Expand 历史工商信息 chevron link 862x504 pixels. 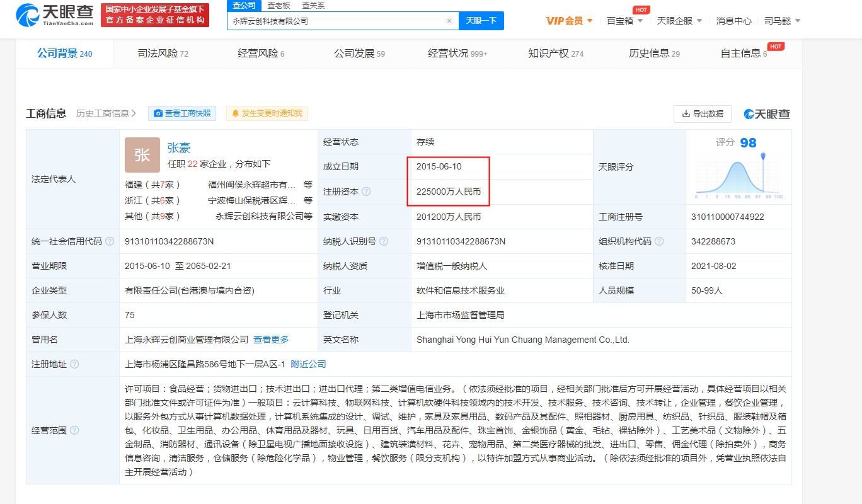click(x=106, y=113)
